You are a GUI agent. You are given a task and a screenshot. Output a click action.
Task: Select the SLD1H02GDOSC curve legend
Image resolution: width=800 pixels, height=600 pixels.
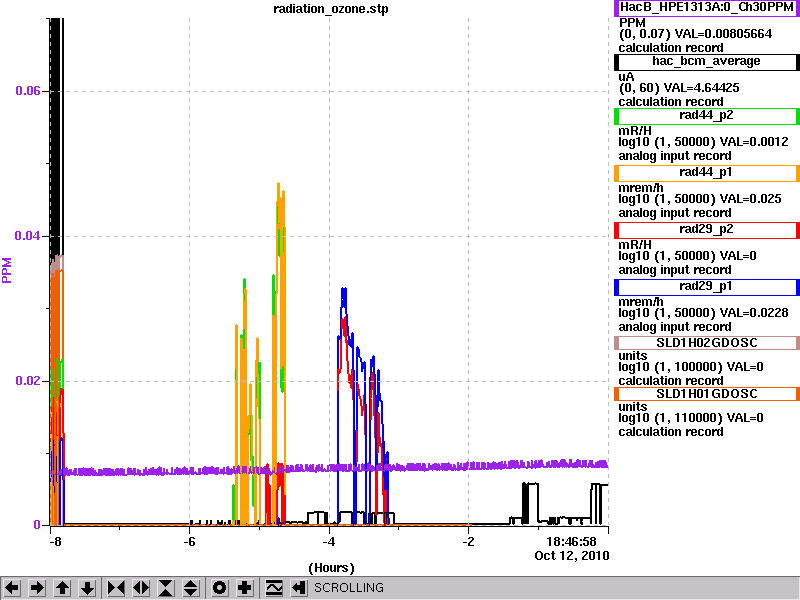707,343
